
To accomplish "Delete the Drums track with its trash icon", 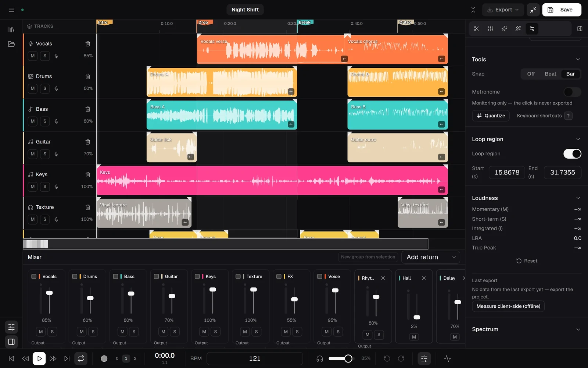I will pyautogui.click(x=88, y=77).
